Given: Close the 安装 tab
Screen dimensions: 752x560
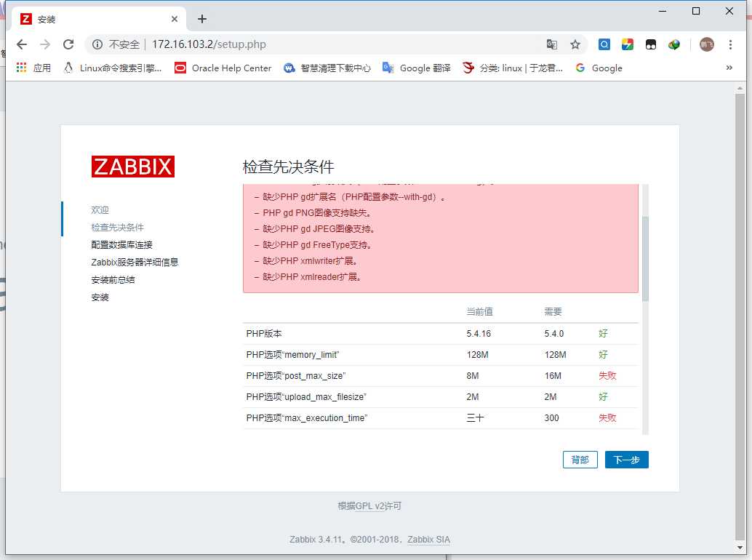Looking at the screenshot, I should 175,19.
